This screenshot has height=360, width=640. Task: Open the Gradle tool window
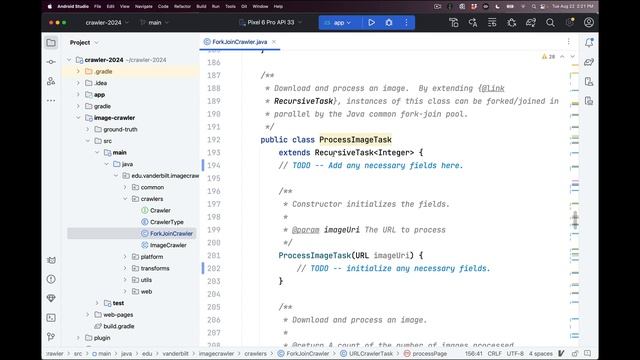pyautogui.click(x=589, y=62)
